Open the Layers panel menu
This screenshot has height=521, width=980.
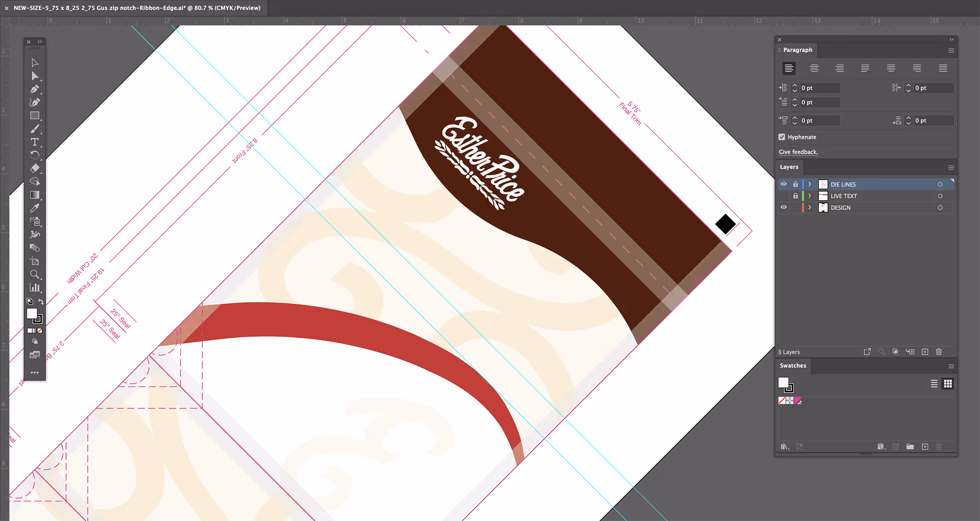[x=951, y=167]
